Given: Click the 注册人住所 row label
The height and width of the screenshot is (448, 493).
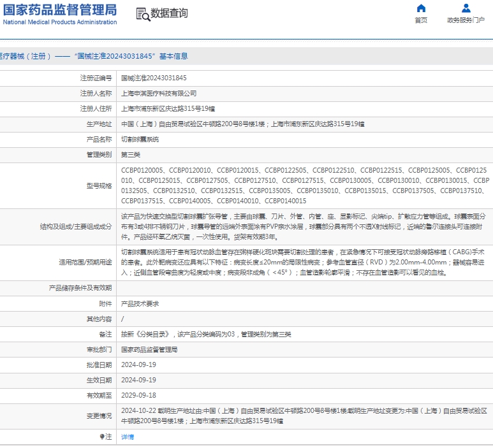Looking at the screenshot, I should coord(96,109).
